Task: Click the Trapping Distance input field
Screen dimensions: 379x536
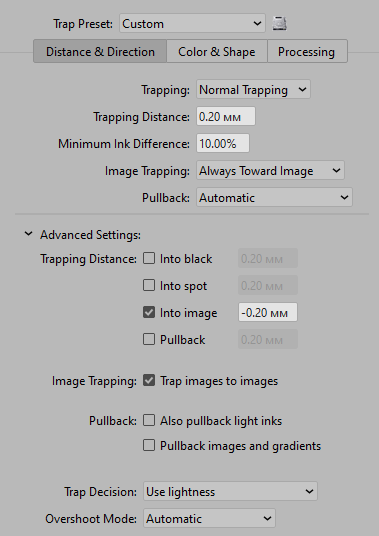Action: click(226, 117)
